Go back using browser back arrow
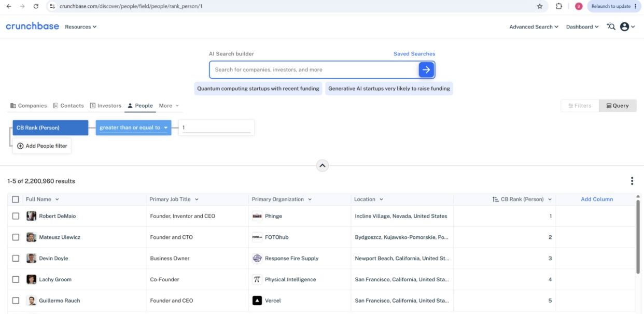 pyautogui.click(x=9, y=6)
